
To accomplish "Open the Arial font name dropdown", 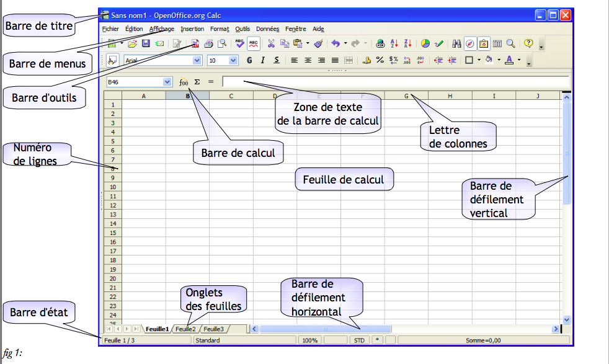I will (197, 60).
